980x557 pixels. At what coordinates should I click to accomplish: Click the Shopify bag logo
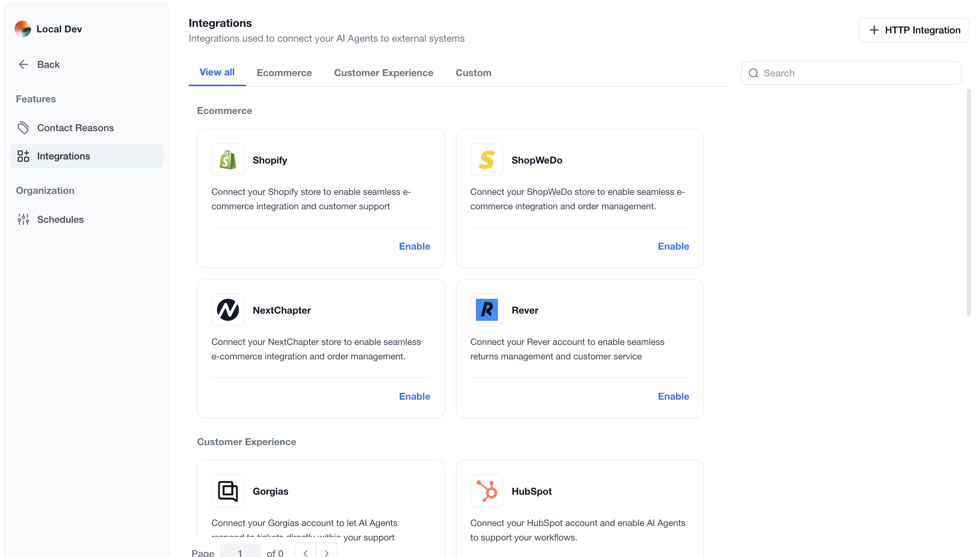228,160
